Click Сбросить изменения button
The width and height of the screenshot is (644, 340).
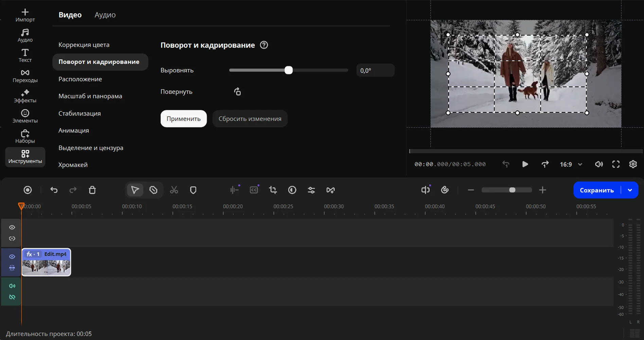click(x=250, y=119)
